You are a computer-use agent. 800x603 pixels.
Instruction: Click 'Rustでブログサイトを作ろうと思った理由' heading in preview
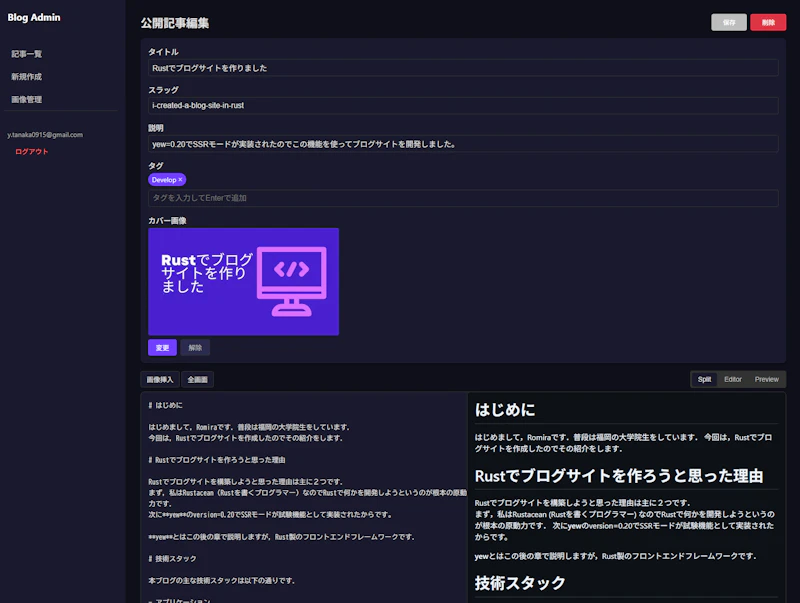point(618,476)
